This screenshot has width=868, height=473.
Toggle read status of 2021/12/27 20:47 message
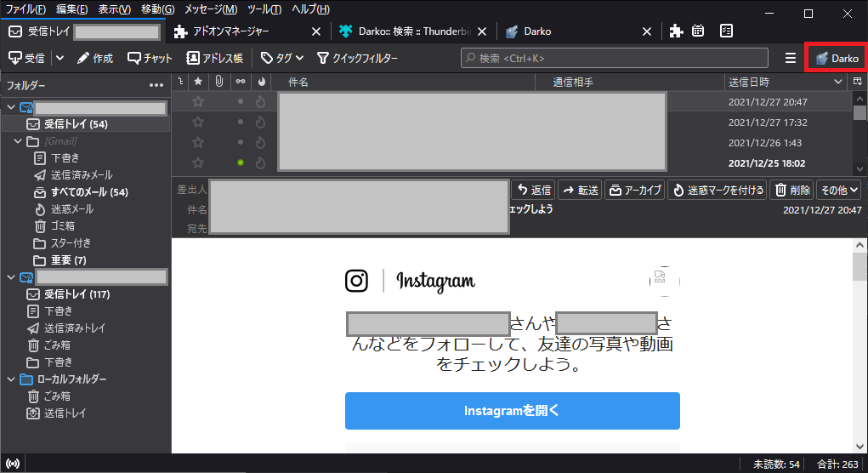point(241,102)
